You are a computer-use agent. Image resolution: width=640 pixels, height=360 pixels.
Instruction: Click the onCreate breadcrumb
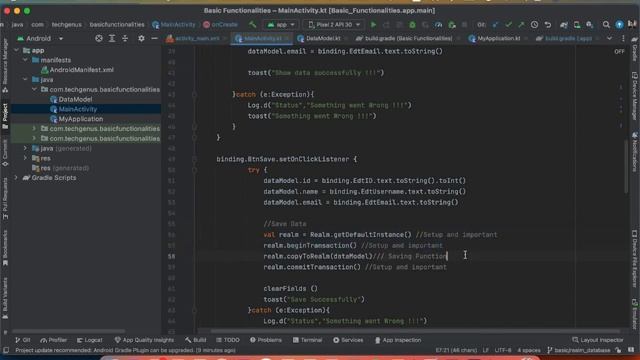coord(220,25)
